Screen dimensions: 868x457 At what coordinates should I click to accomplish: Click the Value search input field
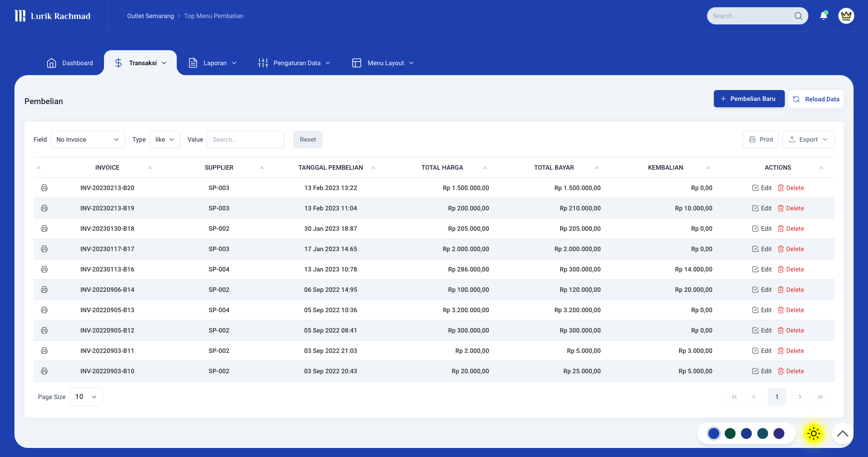[245, 139]
